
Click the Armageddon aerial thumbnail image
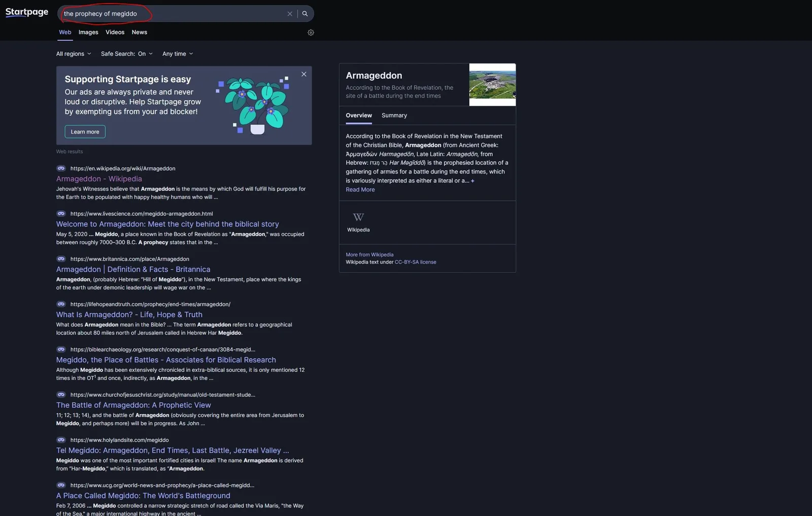[x=492, y=85]
